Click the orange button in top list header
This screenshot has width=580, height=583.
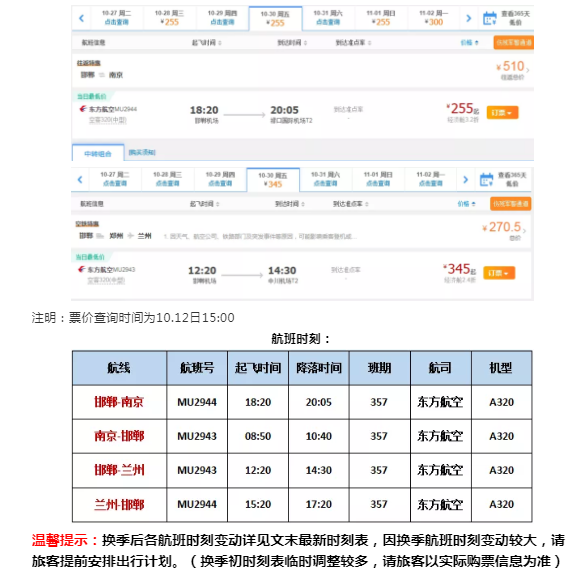pyautogui.click(x=514, y=43)
